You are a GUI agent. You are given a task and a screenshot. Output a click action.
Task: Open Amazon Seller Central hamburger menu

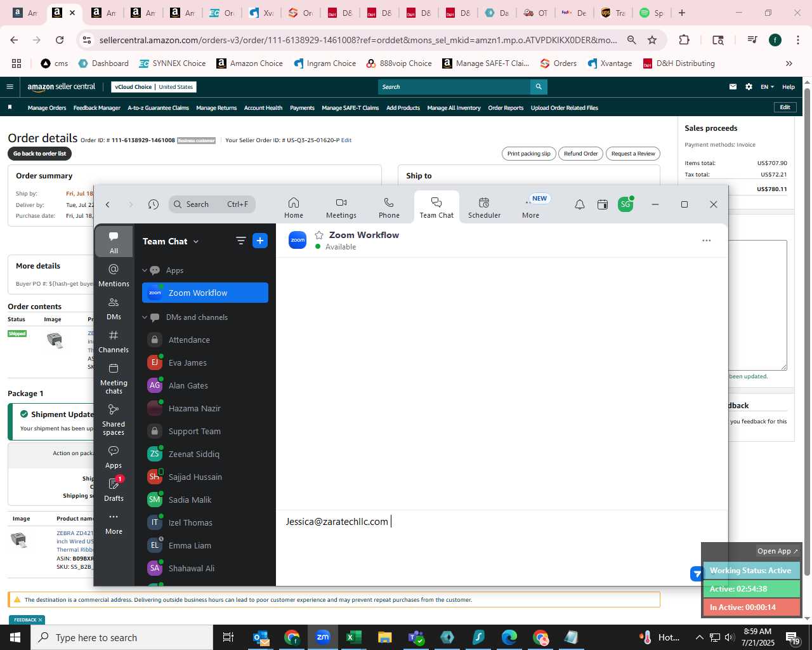tap(10, 87)
